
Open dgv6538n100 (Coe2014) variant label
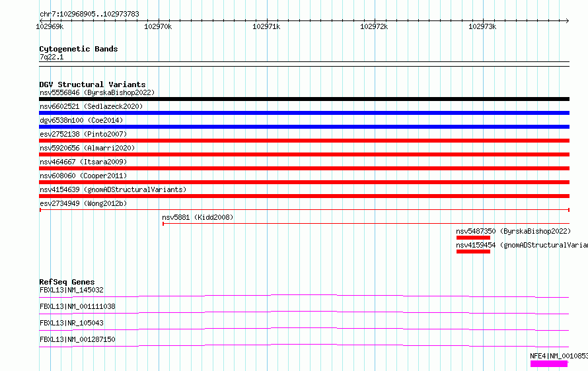pyautogui.click(x=81, y=120)
